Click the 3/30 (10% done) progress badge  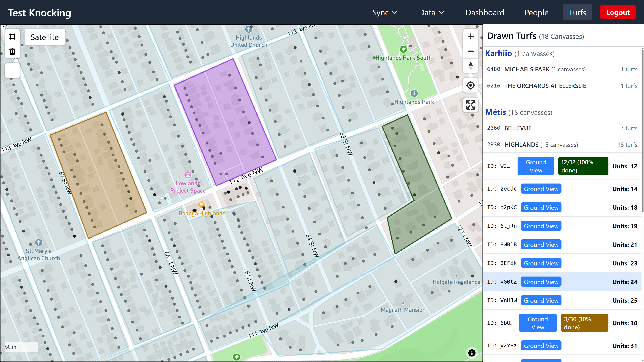pyautogui.click(x=584, y=323)
